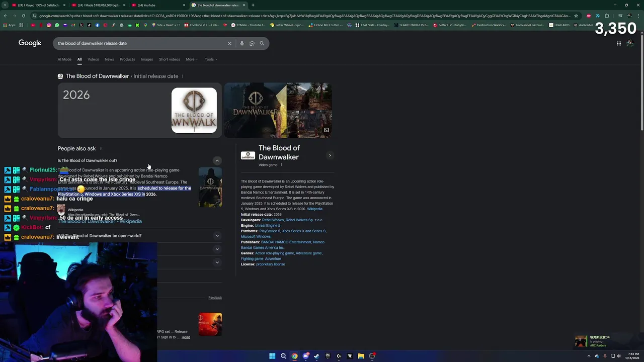Reload the page with the refresh icon
Viewport: 644px width, 362px height.
(x=23, y=16)
